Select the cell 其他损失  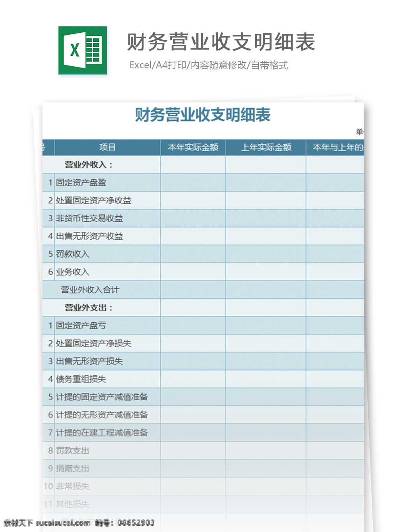coord(107,504)
